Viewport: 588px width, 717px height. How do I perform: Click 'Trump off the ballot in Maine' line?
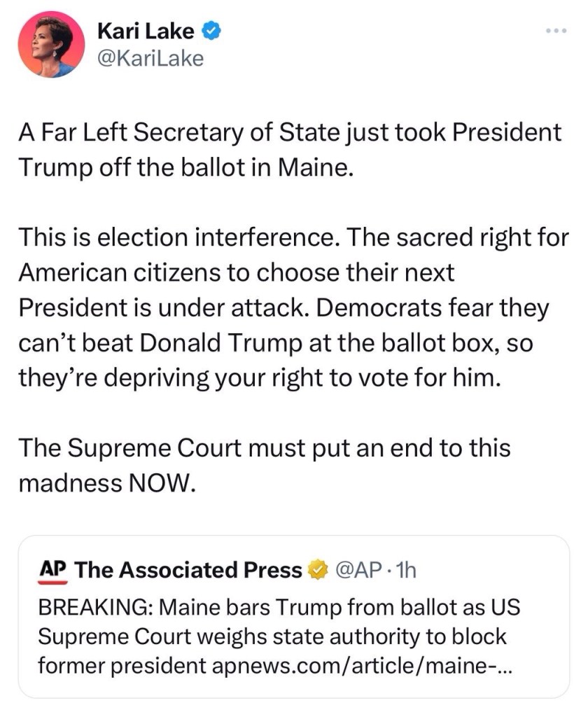182,168
